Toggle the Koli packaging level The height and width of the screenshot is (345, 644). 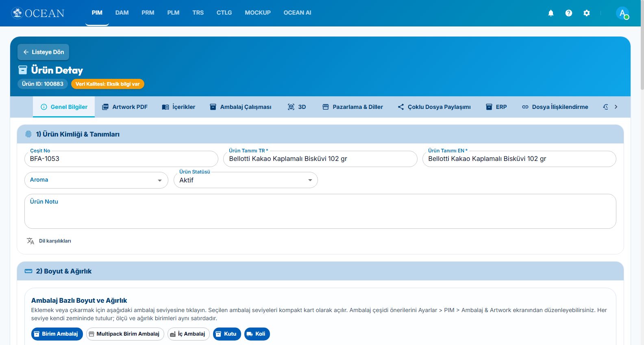[x=257, y=334]
